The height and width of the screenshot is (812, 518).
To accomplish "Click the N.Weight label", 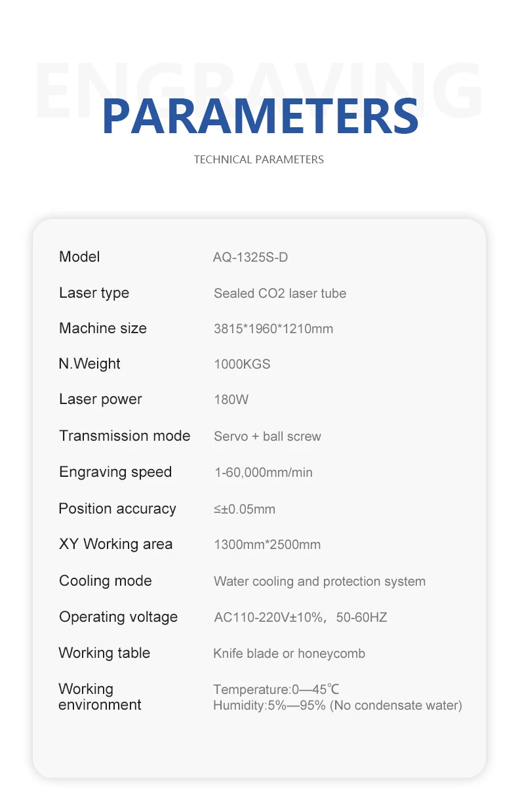I will point(89,363).
